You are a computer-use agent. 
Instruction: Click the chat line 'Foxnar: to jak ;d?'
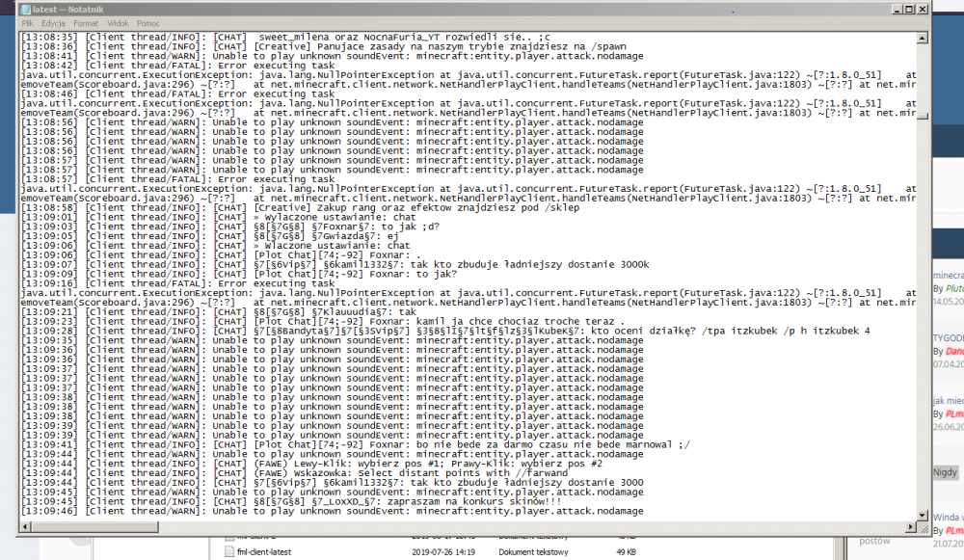pyautogui.click(x=230, y=227)
